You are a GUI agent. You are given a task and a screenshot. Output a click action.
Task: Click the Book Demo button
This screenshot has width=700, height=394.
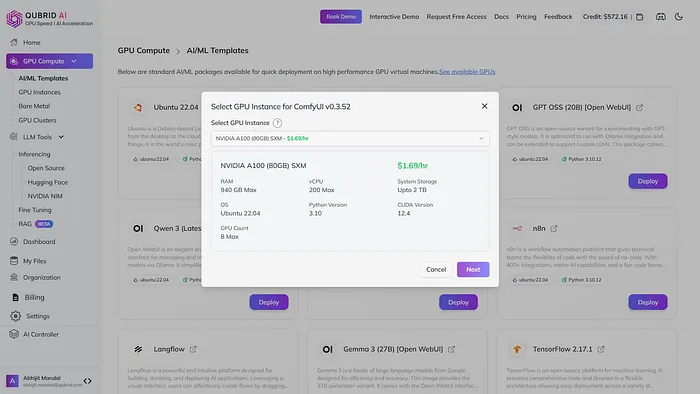click(x=341, y=17)
